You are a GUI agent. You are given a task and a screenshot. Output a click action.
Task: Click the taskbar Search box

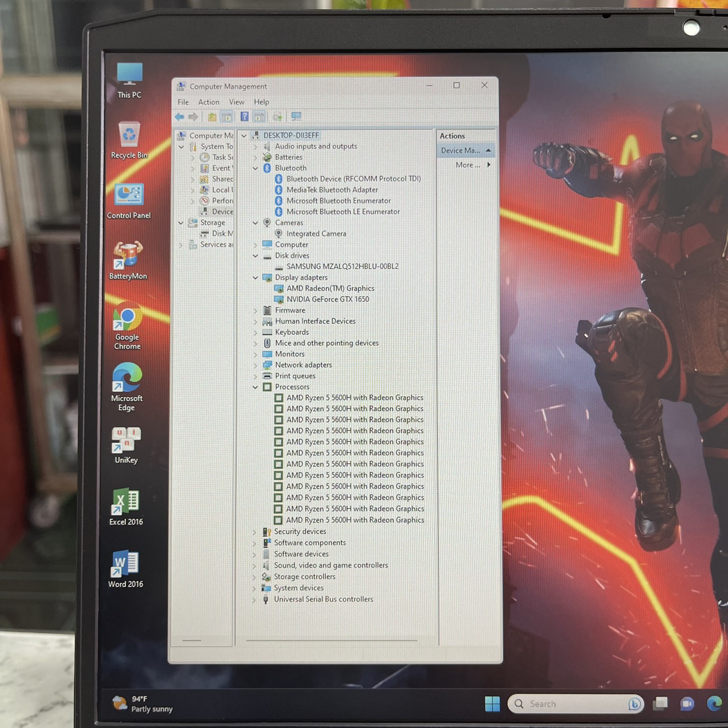tap(576, 704)
